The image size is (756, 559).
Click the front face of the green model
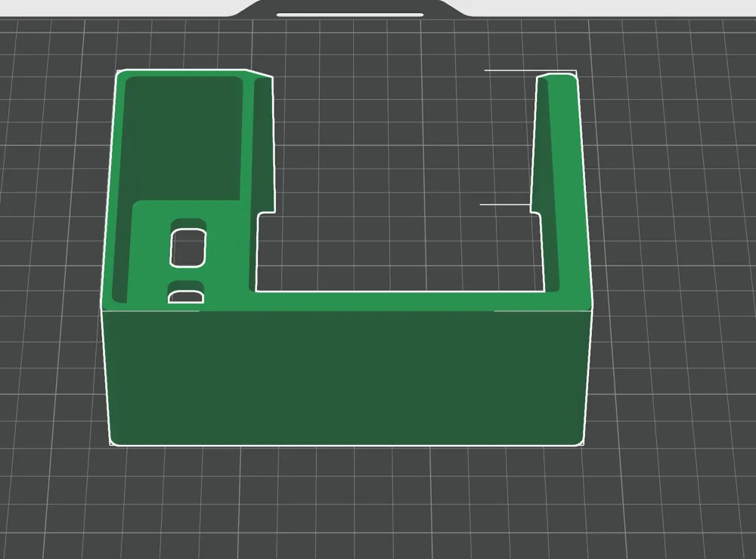pos(346,378)
